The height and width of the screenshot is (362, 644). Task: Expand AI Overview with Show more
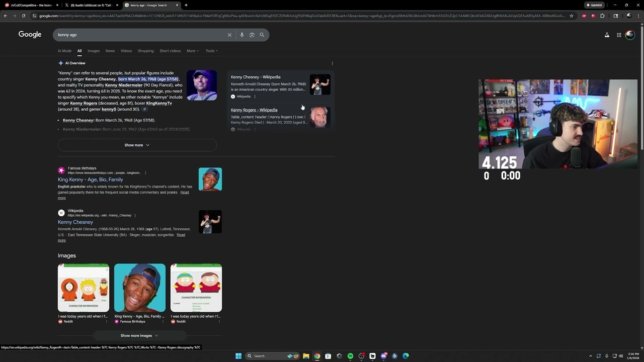tap(137, 145)
